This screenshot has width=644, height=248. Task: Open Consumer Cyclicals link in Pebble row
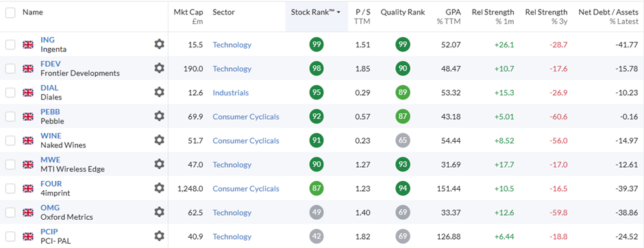point(245,116)
